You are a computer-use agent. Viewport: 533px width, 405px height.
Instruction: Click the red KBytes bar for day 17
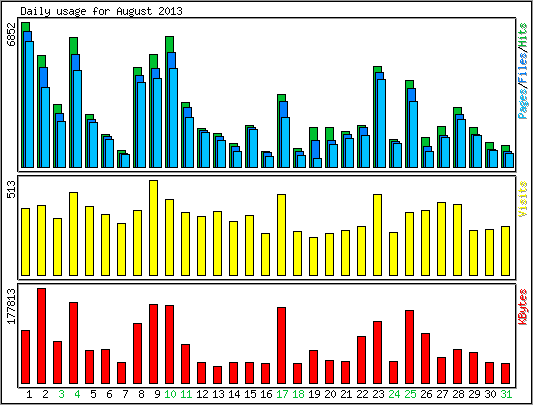tap(281, 345)
